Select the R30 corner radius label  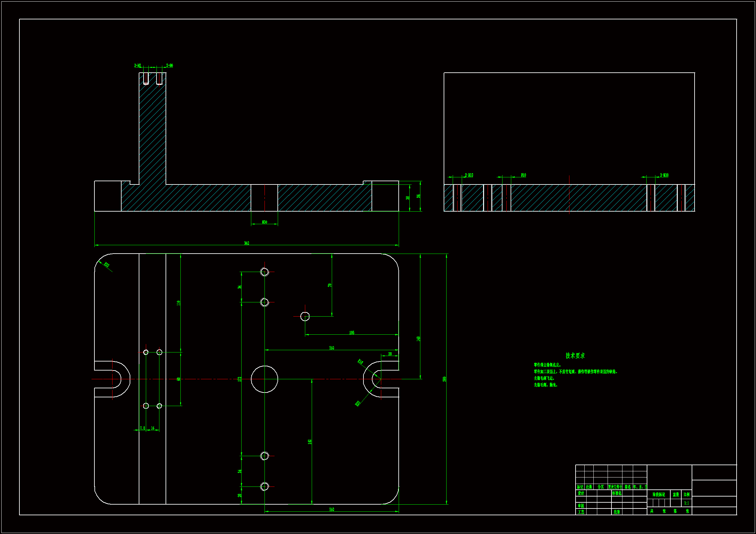[106, 265]
